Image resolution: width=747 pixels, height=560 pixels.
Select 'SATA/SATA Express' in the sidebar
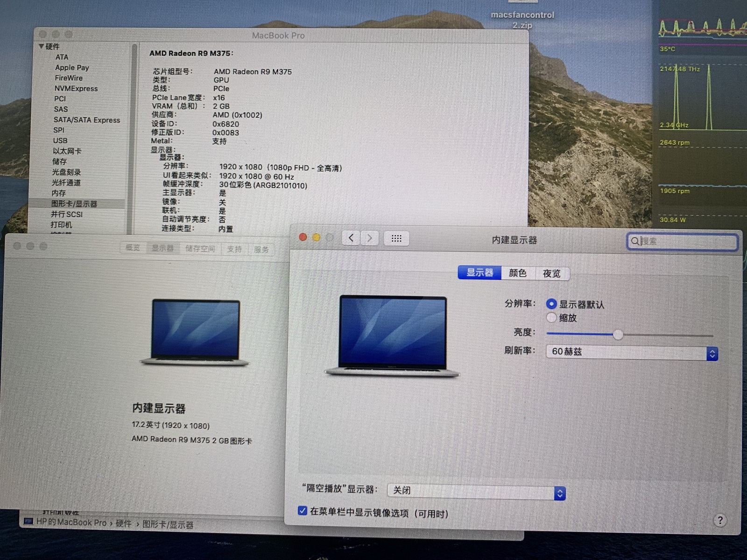click(x=87, y=120)
